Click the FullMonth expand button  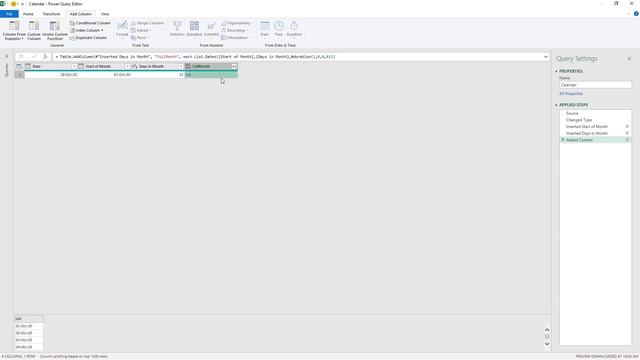(x=234, y=66)
